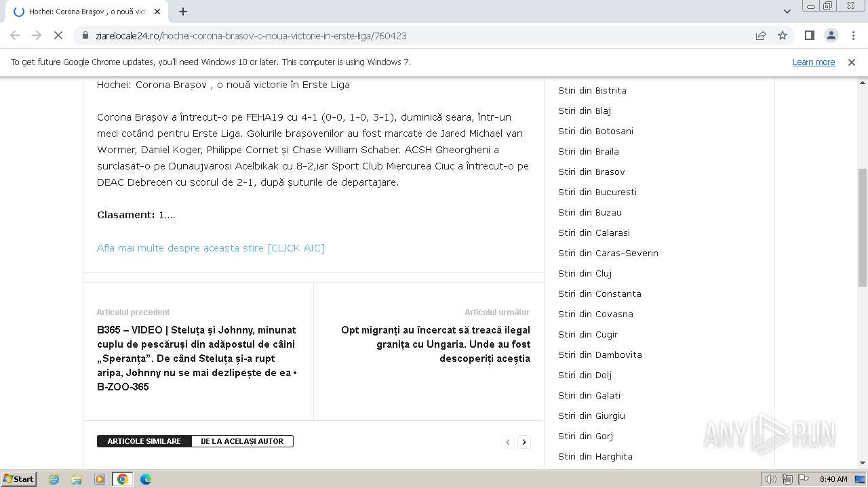Open Stiri din Brasov

coord(591,171)
